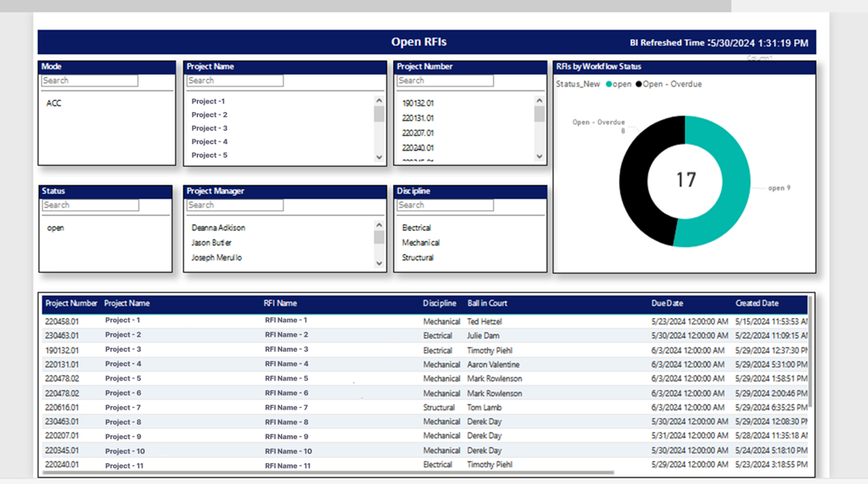Select 'ACC' in the Mode slicer

coord(54,103)
